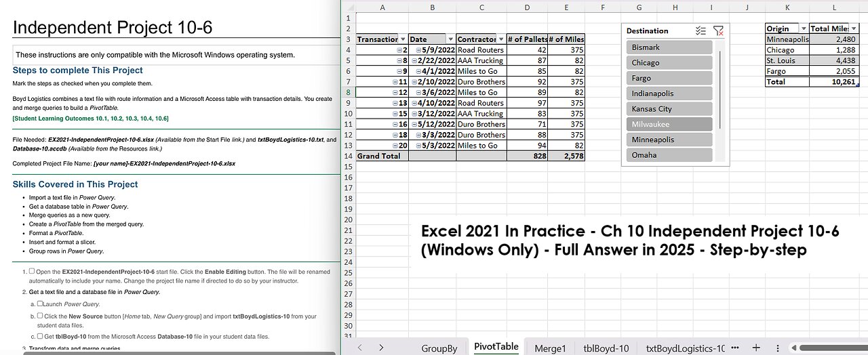Viewport: 868px width, 355px height.
Task: Add a new sheet with the plus icon
Action: click(756, 348)
